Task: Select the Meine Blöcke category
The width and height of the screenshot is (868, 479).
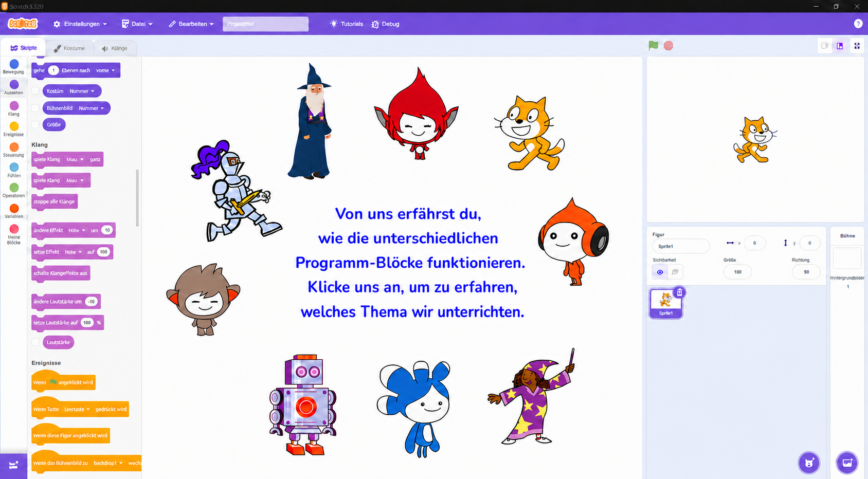Action: click(x=14, y=234)
